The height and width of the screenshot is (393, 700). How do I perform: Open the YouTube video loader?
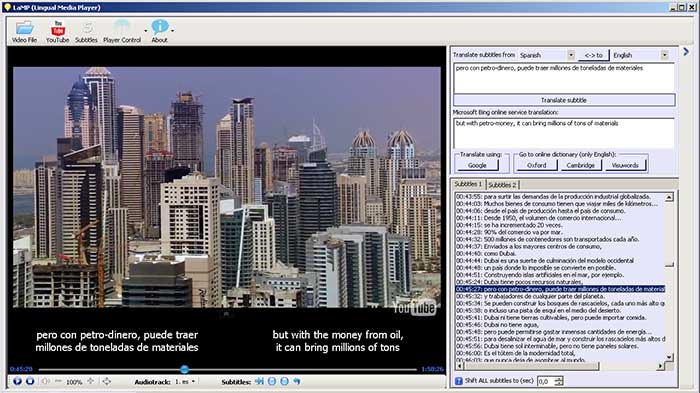pyautogui.click(x=58, y=32)
